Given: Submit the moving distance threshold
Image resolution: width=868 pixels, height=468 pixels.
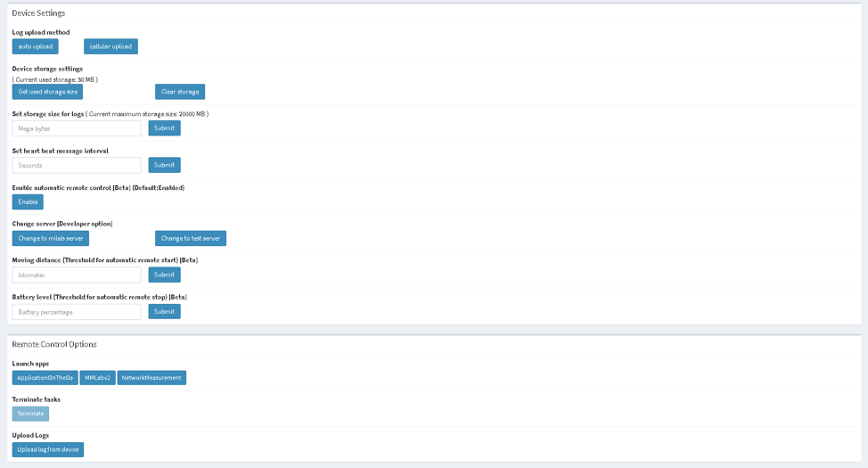Looking at the screenshot, I should pyautogui.click(x=164, y=275).
